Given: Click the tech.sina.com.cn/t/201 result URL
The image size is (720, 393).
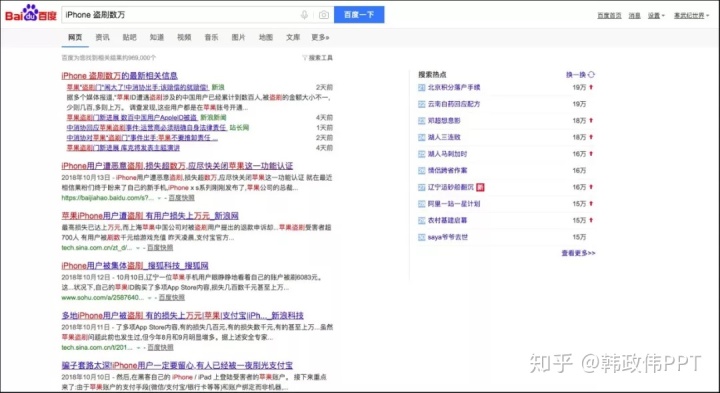Looking at the screenshot, I should [x=97, y=348].
